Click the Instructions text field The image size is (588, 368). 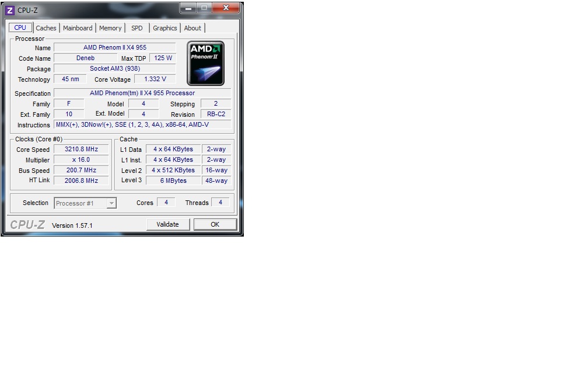[x=142, y=125]
